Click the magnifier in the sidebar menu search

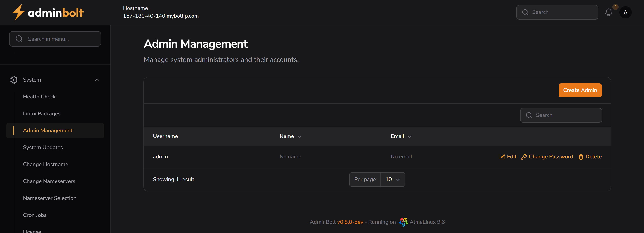19,39
